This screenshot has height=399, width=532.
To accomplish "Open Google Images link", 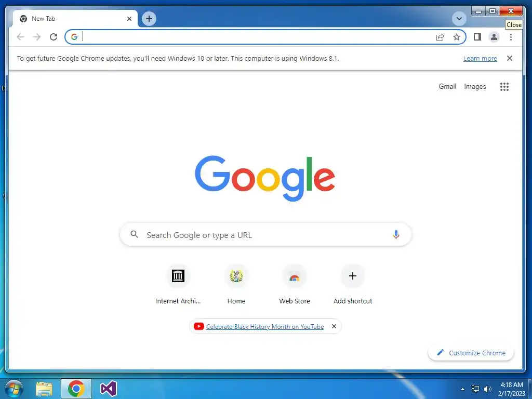I will click(475, 87).
